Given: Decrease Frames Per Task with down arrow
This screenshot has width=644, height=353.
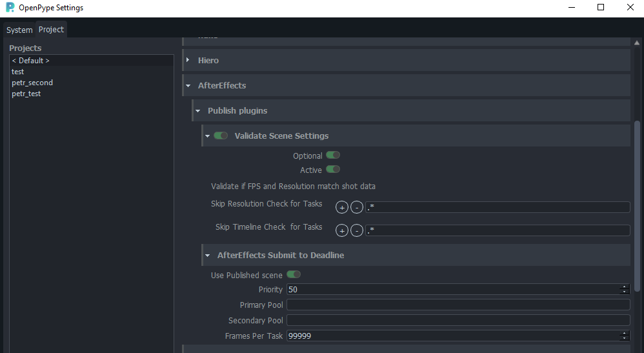Looking at the screenshot, I should pos(624,338).
